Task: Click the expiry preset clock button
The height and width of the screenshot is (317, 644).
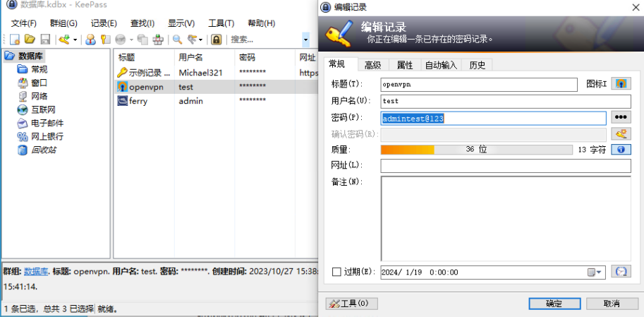Action: (621, 271)
